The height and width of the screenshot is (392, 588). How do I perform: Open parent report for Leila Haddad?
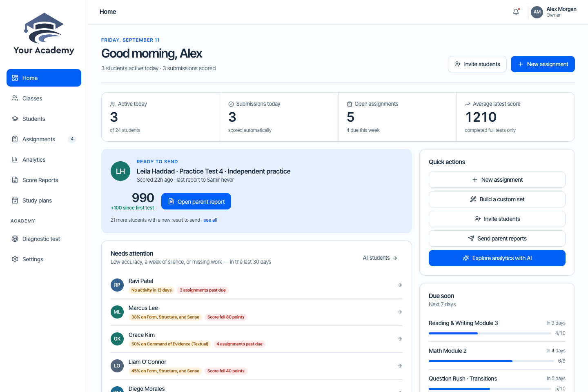click(x=196, y=201)
